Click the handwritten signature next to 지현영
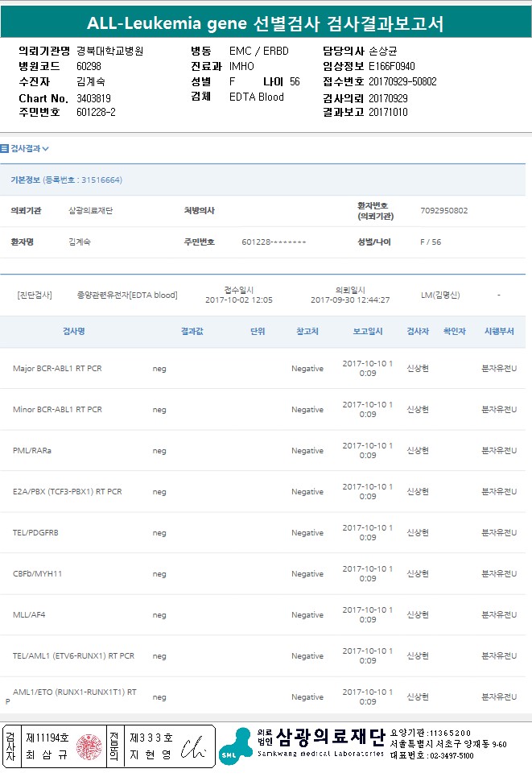 pyautogui.click(x=193, y=748)
